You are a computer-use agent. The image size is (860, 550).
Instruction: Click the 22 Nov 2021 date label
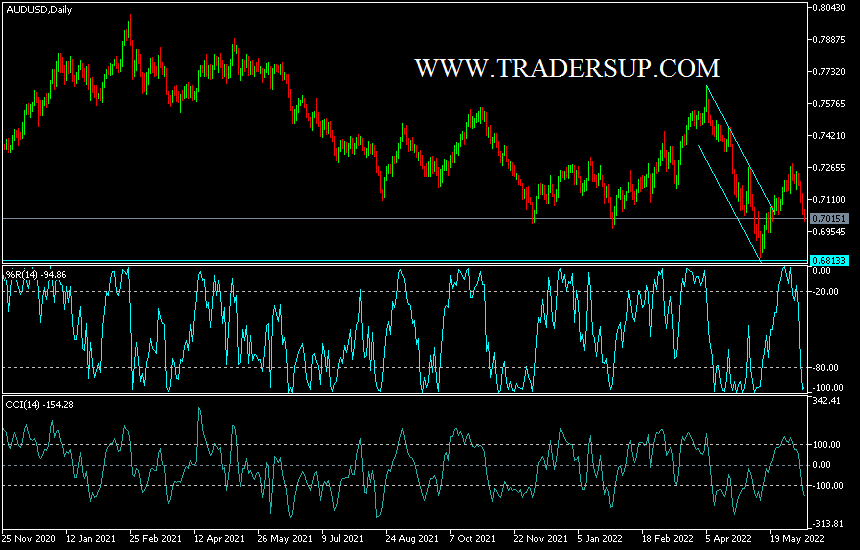coord(540,538)
